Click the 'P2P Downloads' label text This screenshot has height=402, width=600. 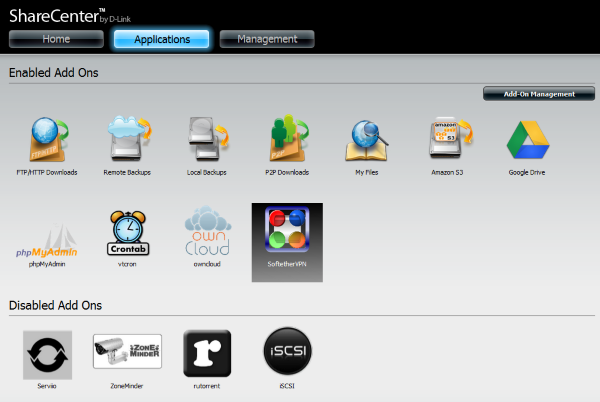[x=287, y=173]
